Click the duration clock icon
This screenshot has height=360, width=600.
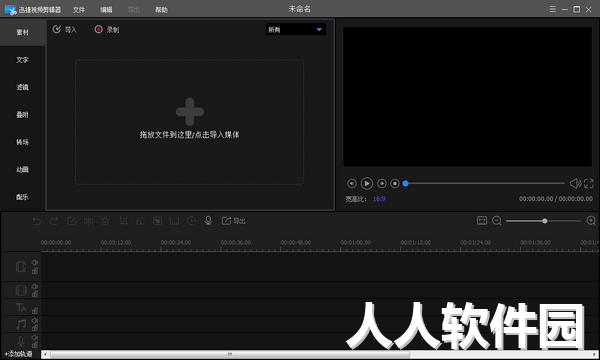(191, 221)
